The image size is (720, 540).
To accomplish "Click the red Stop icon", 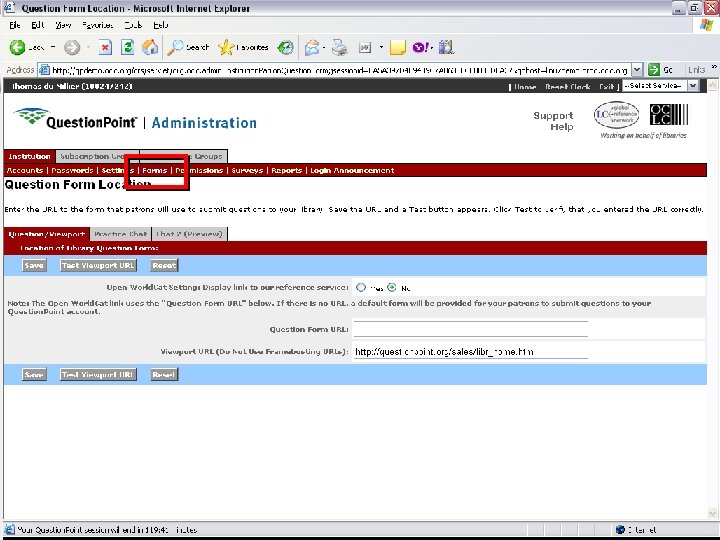I will point(106,47).
